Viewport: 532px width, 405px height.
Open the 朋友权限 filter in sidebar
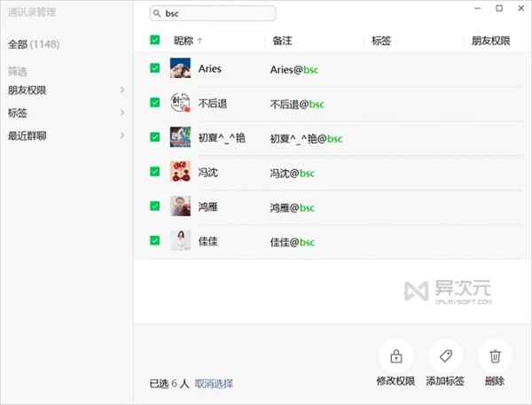coord(66,90)
